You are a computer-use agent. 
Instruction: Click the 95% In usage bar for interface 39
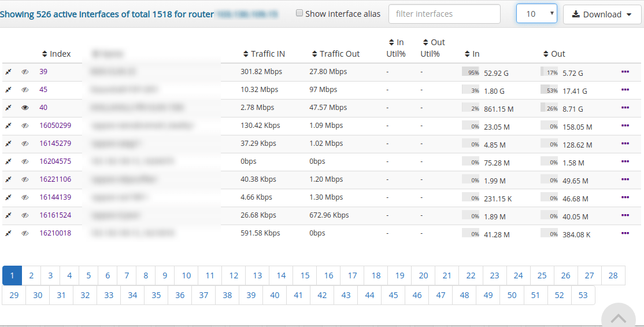pyautogui.click(x=471, y=72)
